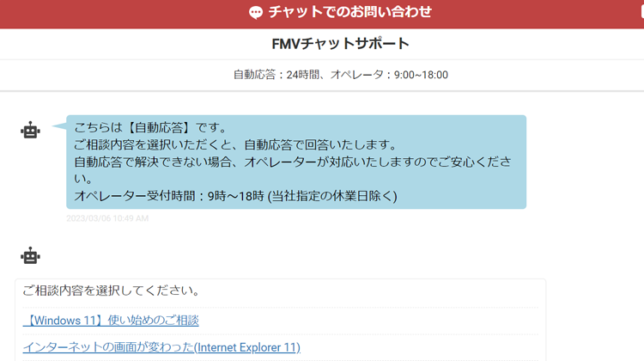Click the チャットでのお問い合わせ header title
The image size is (644, 361).
[350, 12]
